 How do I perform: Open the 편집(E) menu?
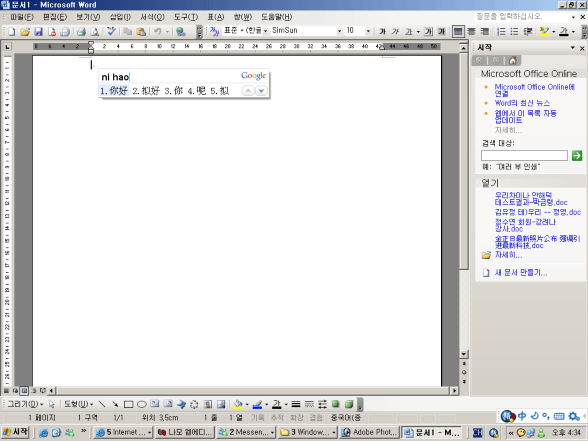pos(55,17)
